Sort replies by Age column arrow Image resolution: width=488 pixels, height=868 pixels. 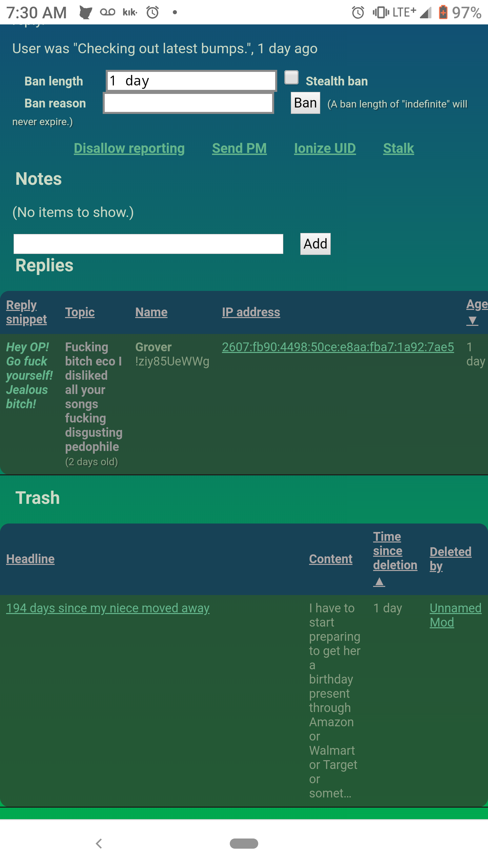pyautogui.click(x=472, y=320)
